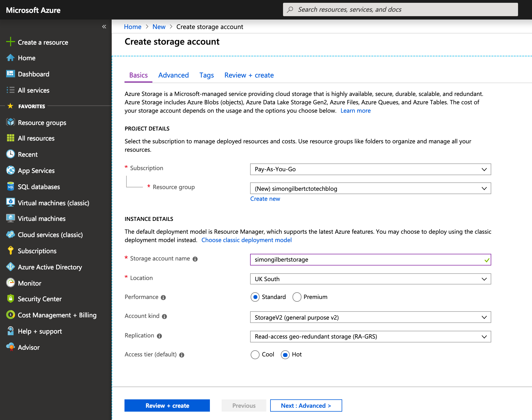Click the Home house icon in sidebar

point(10,58)
